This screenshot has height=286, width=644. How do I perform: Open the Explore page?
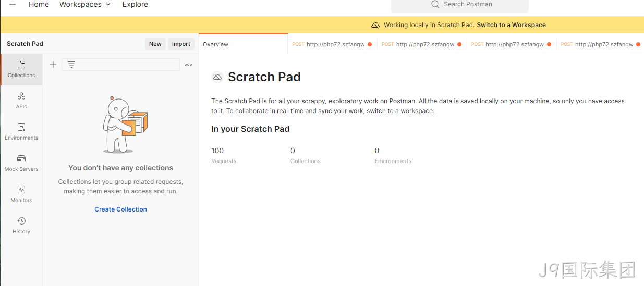pyautogui.click(x=135, y=4)
